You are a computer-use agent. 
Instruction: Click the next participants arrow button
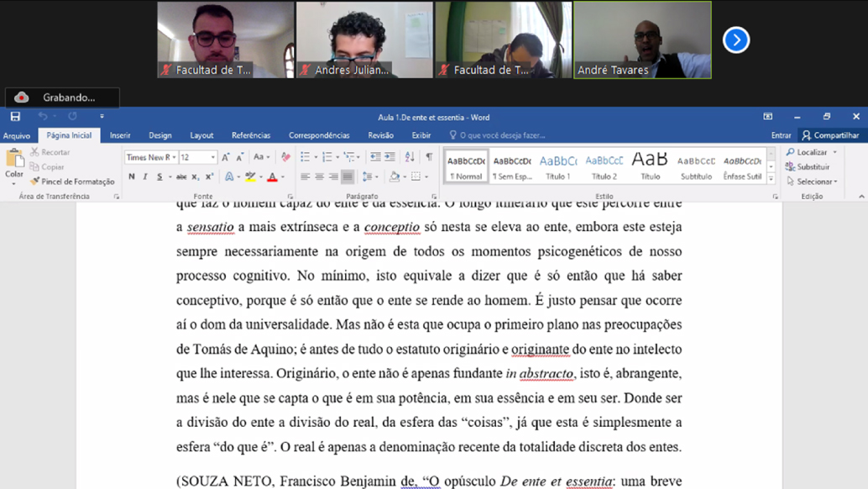[x=735, y=39]
